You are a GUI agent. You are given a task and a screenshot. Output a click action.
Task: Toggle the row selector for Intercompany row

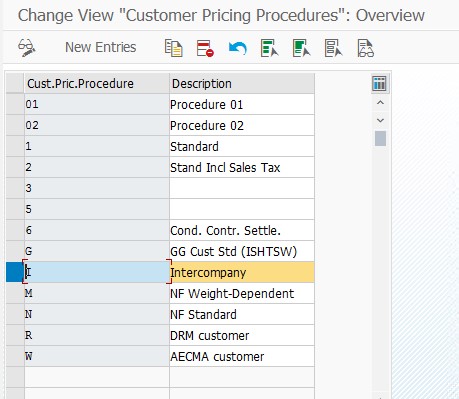point(15,272)
